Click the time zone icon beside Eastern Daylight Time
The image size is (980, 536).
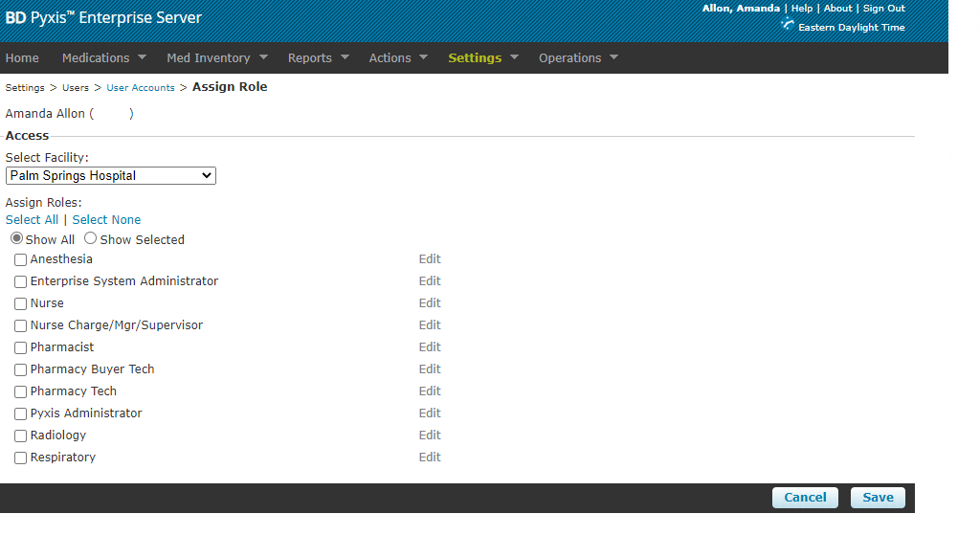click(x=788, y=25)
